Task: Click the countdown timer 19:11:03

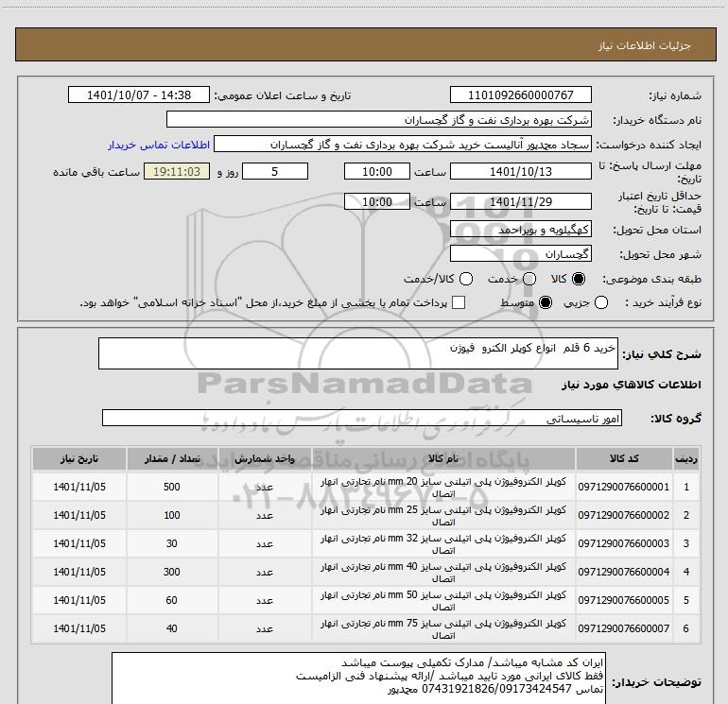Action: tap(177, 171)
